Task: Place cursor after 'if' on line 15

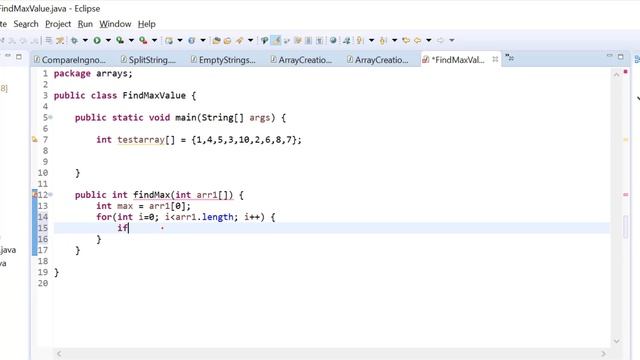Action: (129, 228)
